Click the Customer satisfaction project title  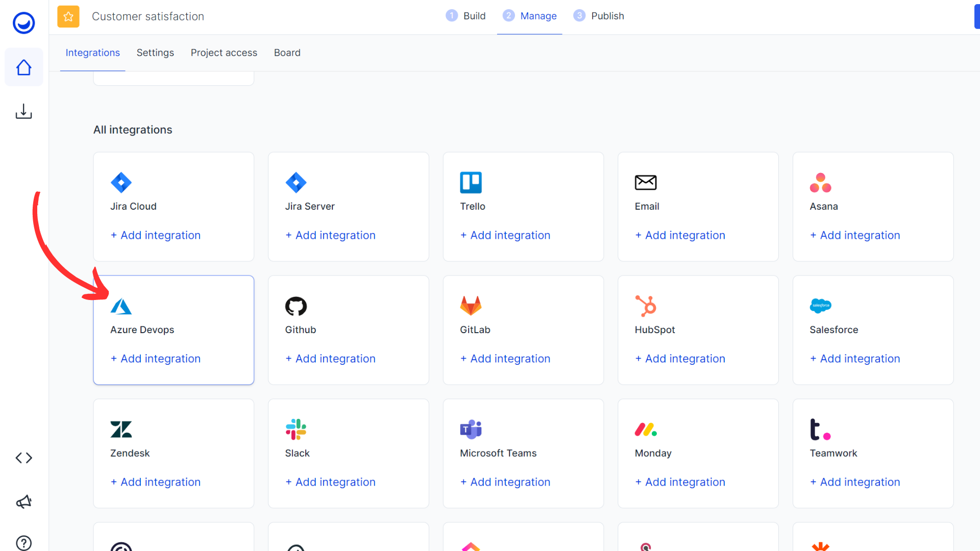[148, 16]
